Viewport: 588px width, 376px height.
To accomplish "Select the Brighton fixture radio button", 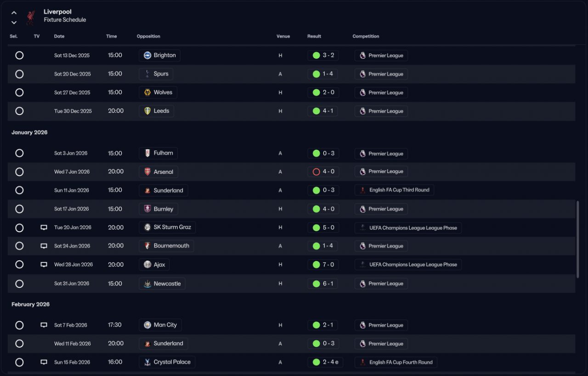I will [19, 55].
